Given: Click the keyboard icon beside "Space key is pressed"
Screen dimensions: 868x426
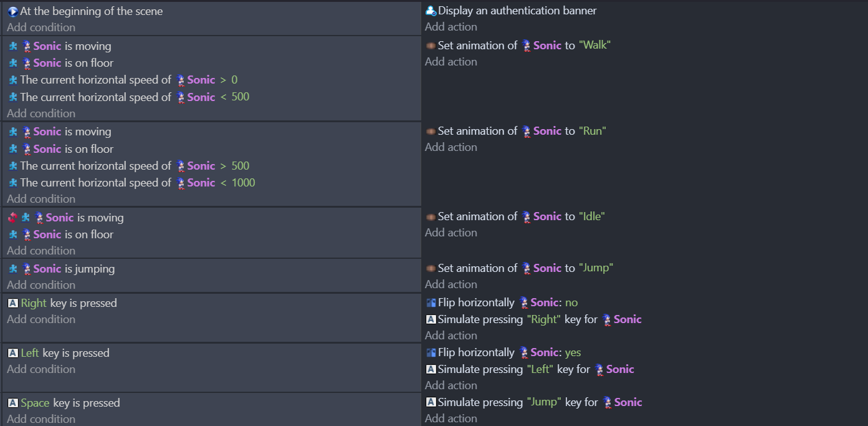Looking at the screenshot, I should pos(12,403).
